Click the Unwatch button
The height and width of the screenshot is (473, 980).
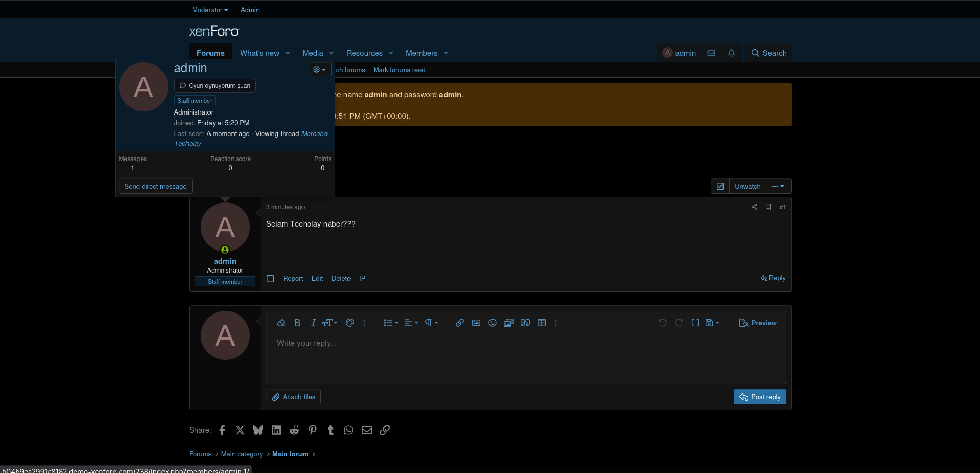click(x=748, y=186)
